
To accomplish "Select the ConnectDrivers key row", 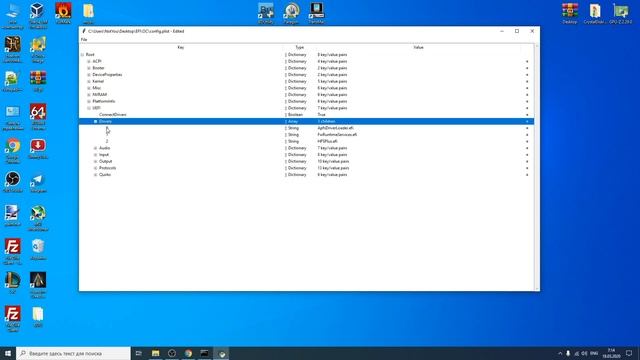I will 306,115.
